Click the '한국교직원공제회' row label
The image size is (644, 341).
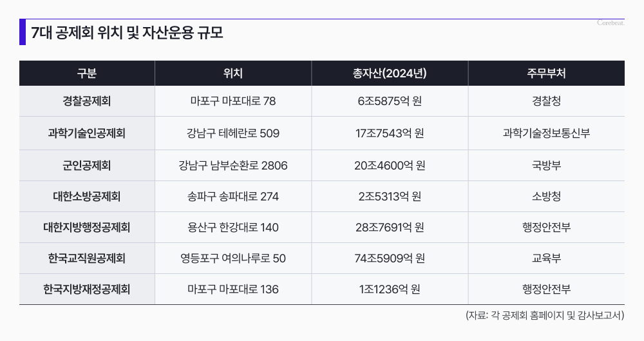pos(86,258)
